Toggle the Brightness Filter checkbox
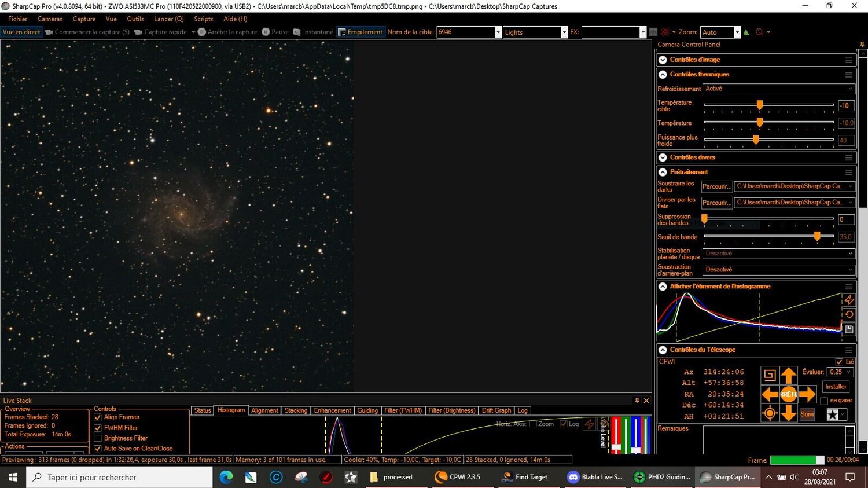This screenshot has height=488, width=868. click(x=97, y=438)
